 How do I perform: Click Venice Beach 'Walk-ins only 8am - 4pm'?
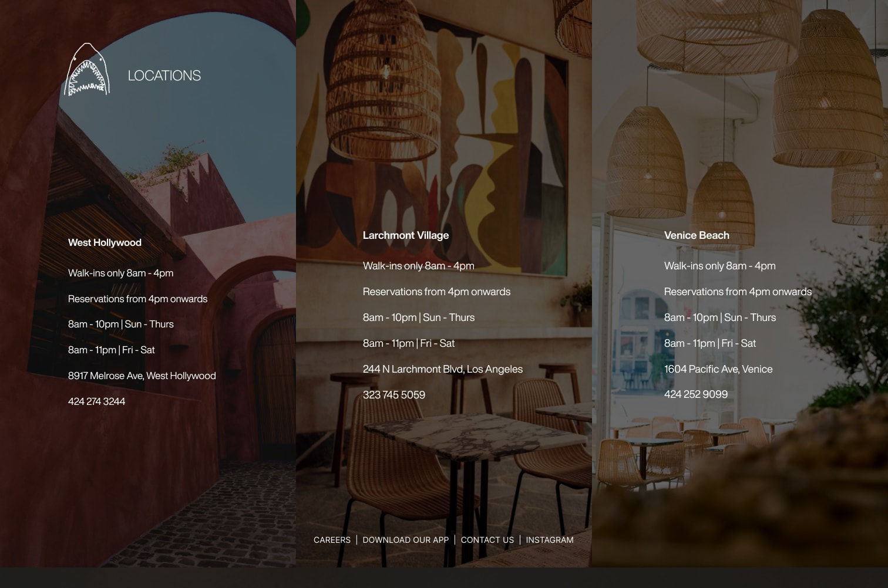click(720, 266)
